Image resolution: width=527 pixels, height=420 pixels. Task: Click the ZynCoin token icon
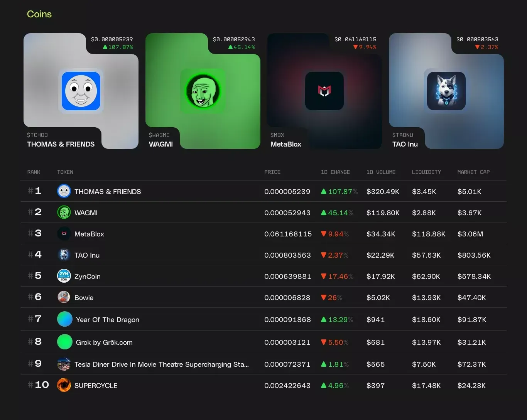click(64, 276)
